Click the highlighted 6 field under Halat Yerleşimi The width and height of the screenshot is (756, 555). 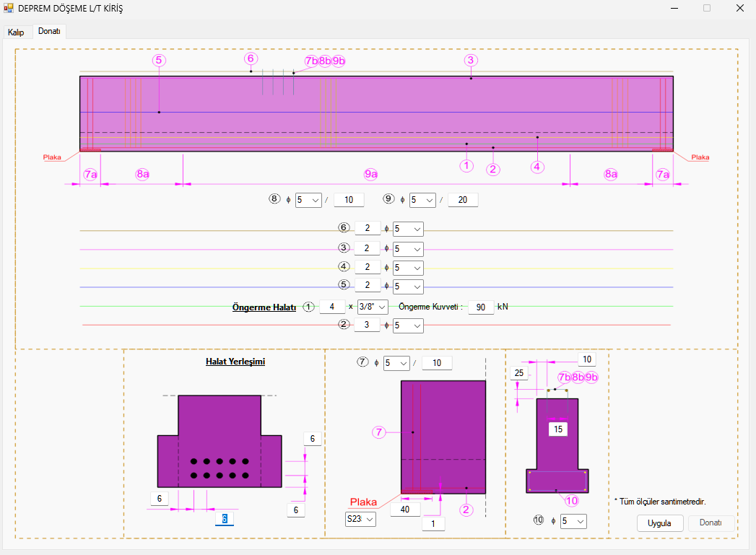point(225,519)
